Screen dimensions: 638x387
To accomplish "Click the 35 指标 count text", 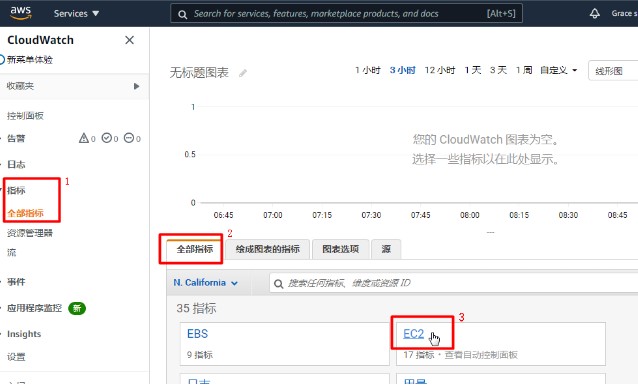I will 196,308.
